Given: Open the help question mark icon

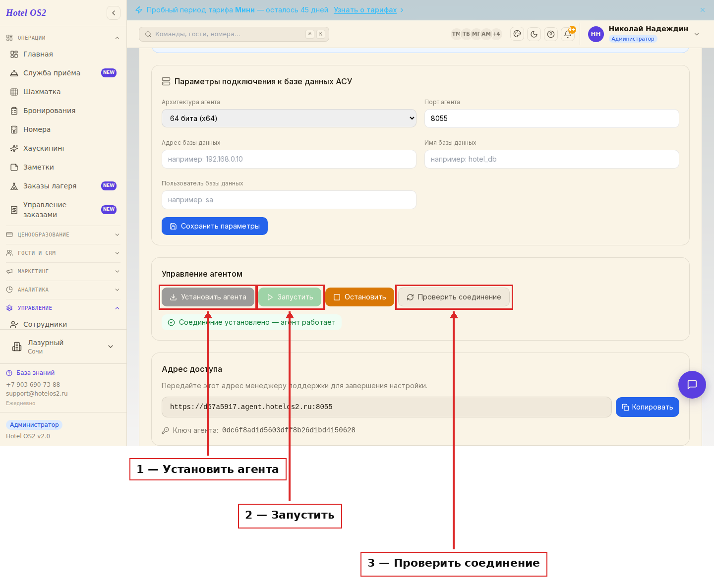Looking at the screenshot, I should (x=551, y=34).
